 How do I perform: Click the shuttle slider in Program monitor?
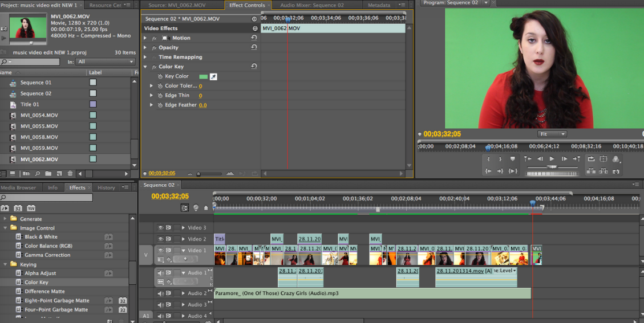pyautogui.click(x=552, y=167)
